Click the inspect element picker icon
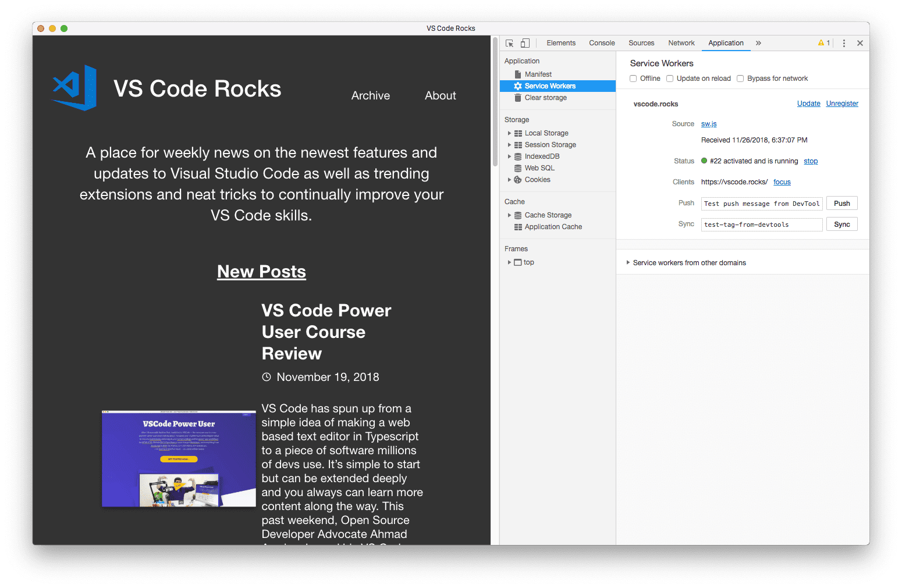 pos(509,43)
